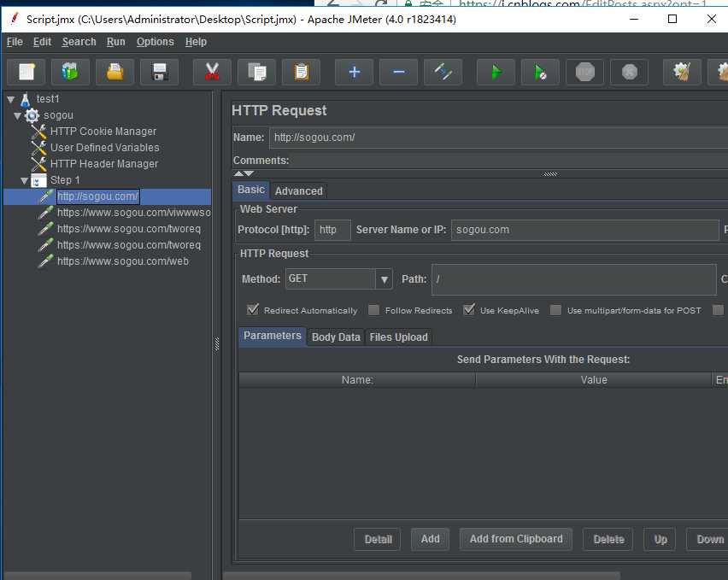Click the Stop test toolbar icon
728x580 pixels.
pos(585,72)
